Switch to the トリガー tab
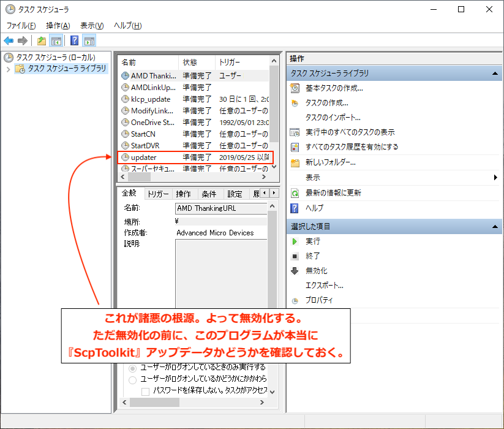Screen dimensions: 504x429 pos(158,194)
